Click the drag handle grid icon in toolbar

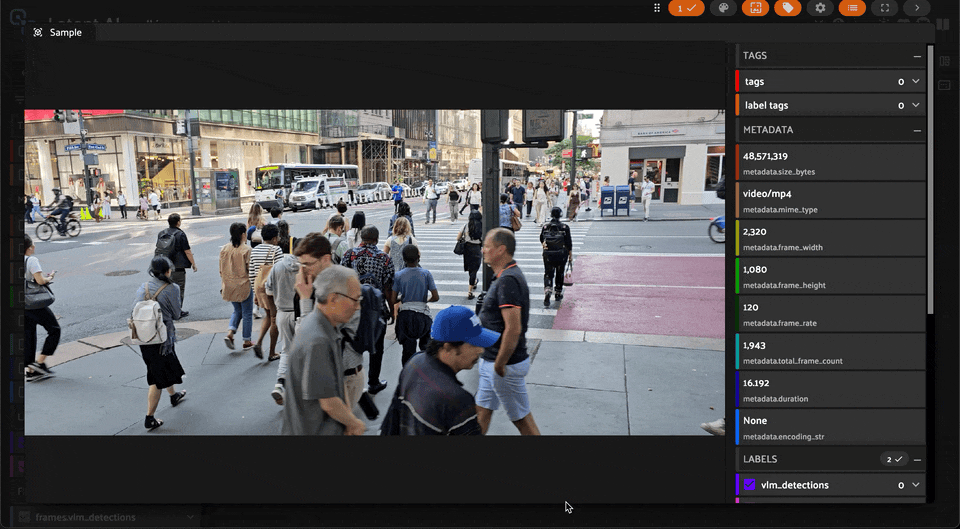pyautogui.click(x=657, y=8)
